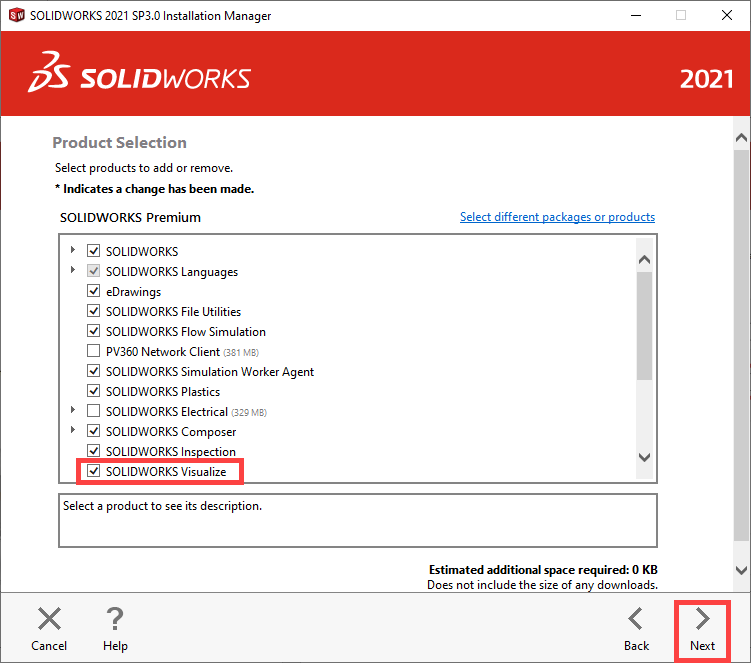
Task: Uncheck the SOLIDWORKS product checkbox
Action: [93, 251]
